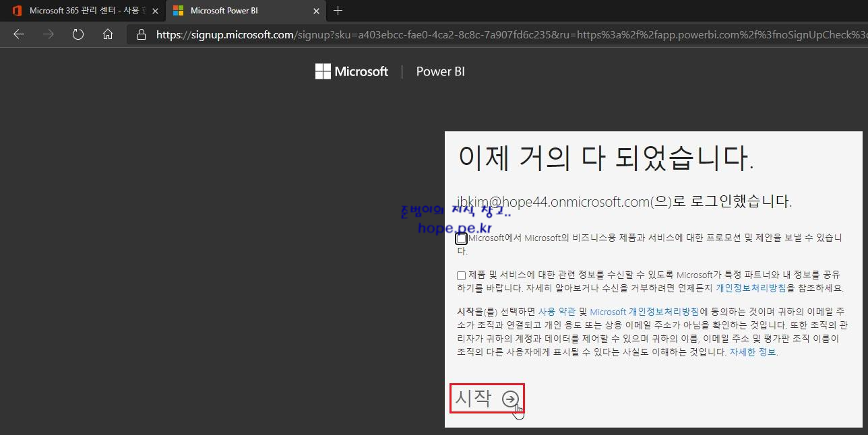
Task: Check the Microsoft promotions and offers checkbox
Action: coord(461,238)
